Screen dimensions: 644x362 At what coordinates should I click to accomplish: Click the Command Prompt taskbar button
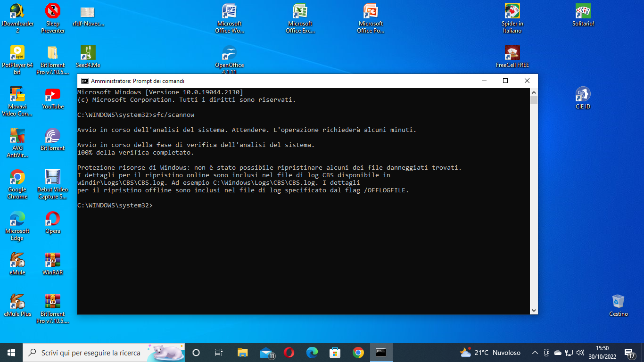[x=381, y=353]
